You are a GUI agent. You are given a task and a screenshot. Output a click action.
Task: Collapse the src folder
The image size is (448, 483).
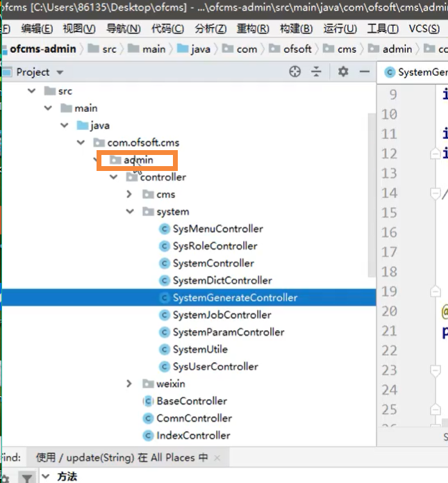point(32,91)
